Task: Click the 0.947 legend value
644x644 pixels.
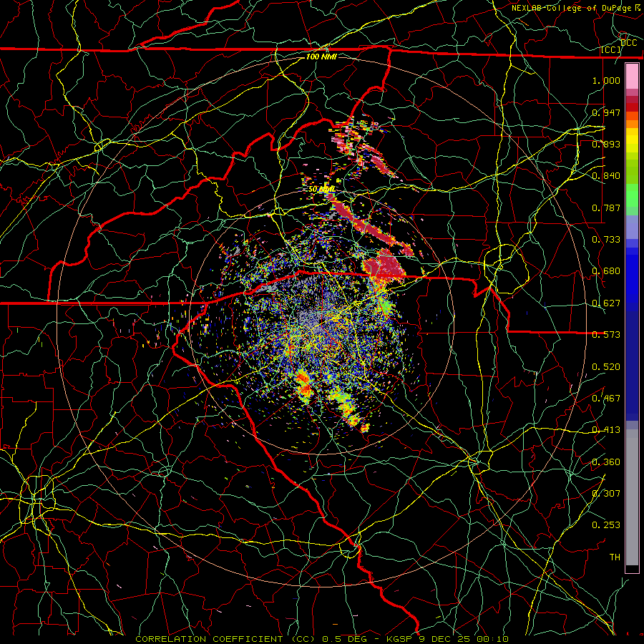Action: point(606,112)
